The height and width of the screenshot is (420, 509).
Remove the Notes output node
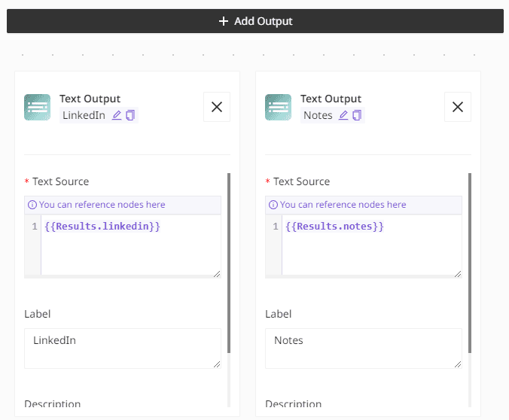coord(458,107)
